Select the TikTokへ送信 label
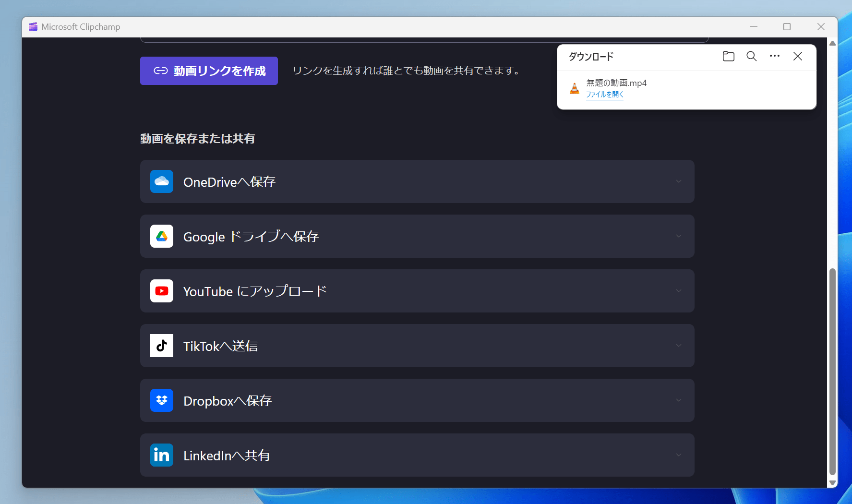852x504 pixels. 221,346
